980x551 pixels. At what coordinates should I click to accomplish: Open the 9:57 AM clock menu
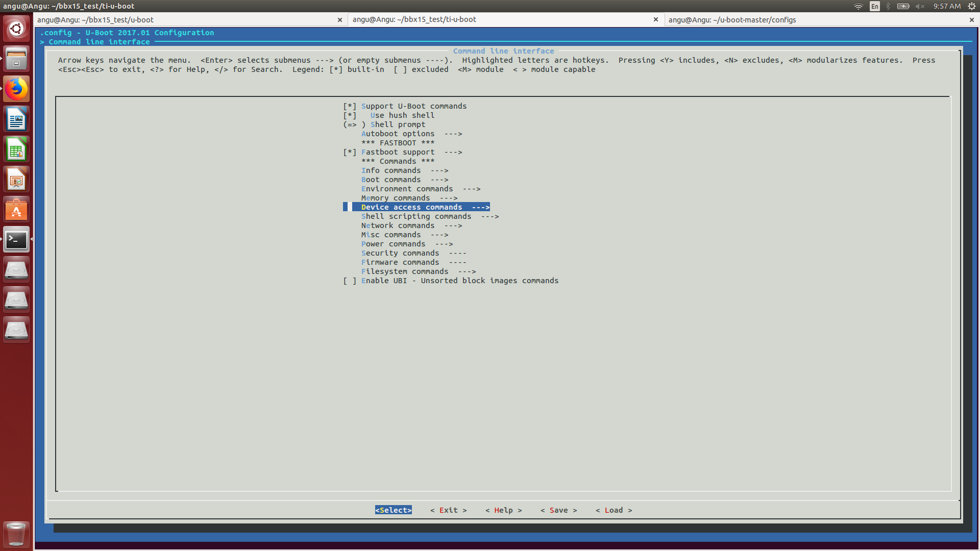click(x=947, y=6)
